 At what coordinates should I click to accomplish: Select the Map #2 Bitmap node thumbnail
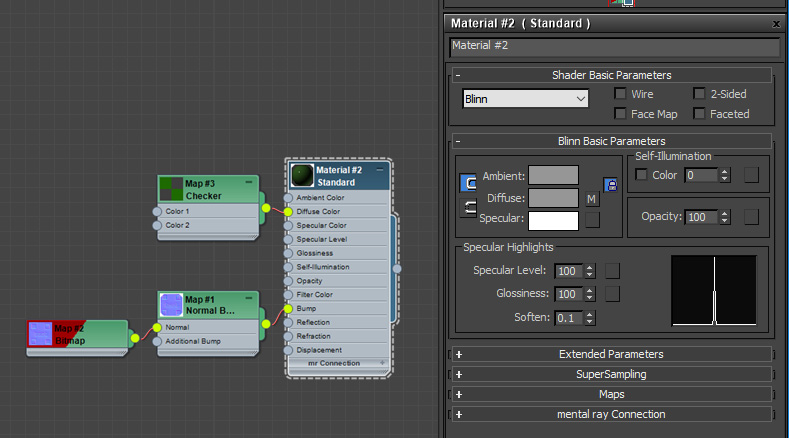pyautogui.click(x=41, y=333)
